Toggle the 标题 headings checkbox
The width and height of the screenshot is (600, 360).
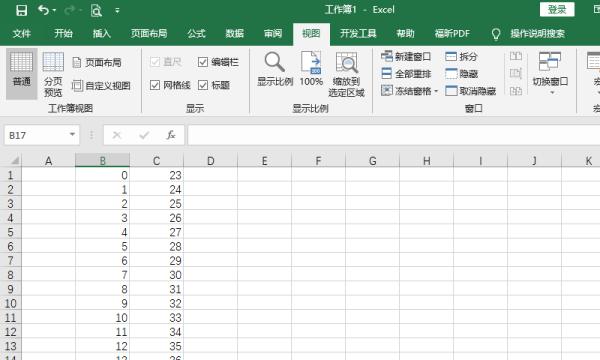203,85
